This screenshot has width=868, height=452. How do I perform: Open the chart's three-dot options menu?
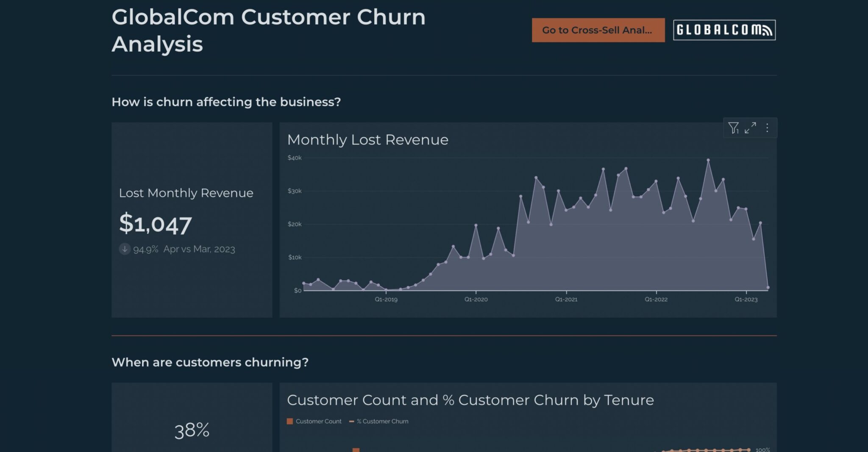[x=767, y=128]
